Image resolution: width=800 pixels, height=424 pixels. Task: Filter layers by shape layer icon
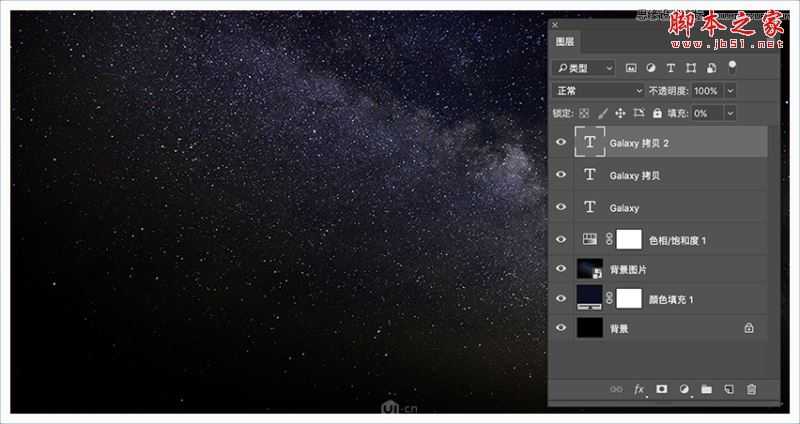click(691, 68)
